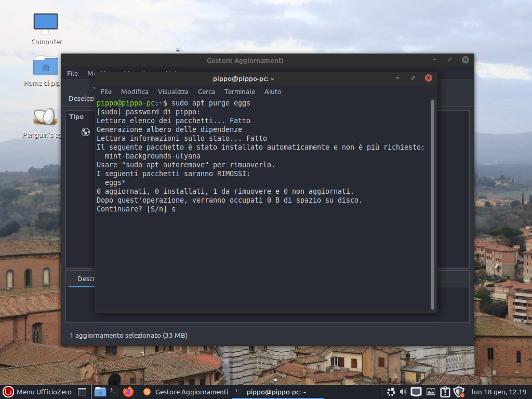
Task: Click the terminal title bar text pippo@pippo-pc: ~
Action: point(244,79)
